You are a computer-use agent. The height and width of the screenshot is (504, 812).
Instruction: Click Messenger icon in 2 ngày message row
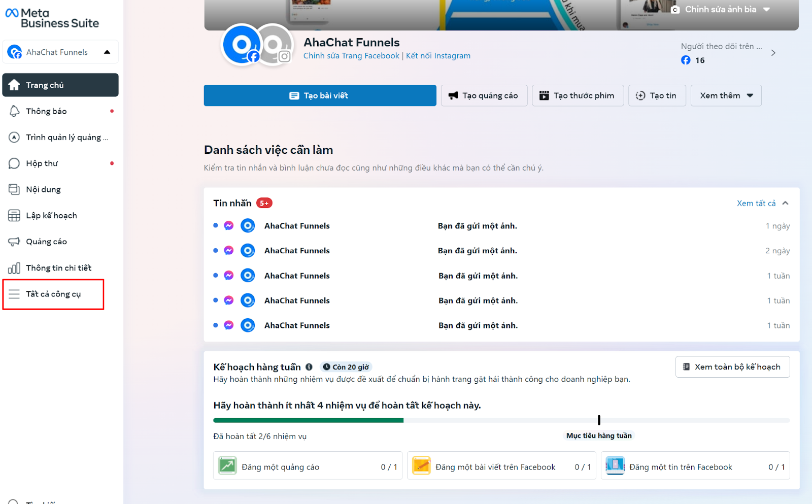tap(229, 251)
